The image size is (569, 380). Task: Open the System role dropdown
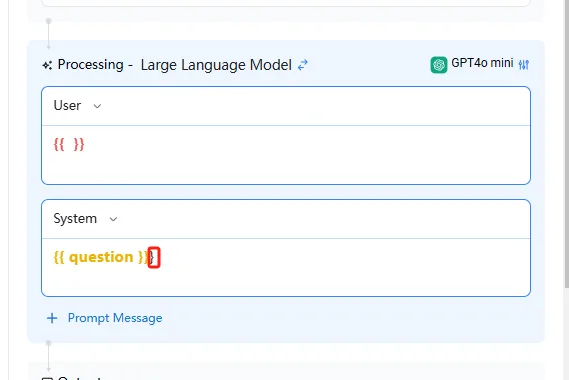coord(85,219)
